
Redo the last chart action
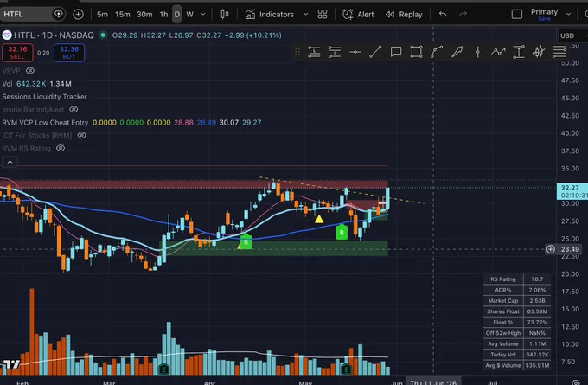(463, 14)
